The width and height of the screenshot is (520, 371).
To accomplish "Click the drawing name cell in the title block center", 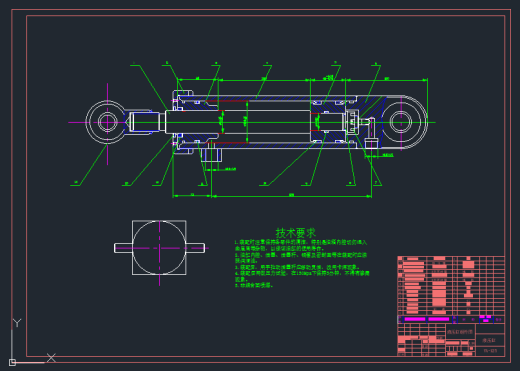I will click(461, 332).
